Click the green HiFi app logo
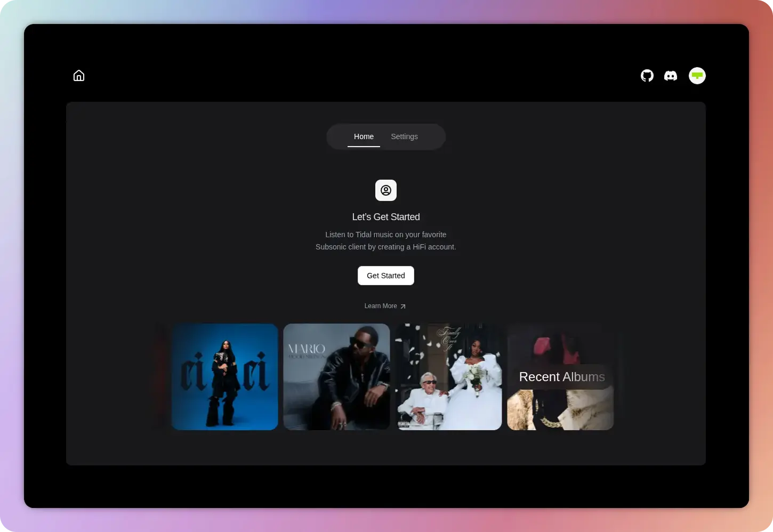This screenshot has height=532, width=773. click(697, 75)
